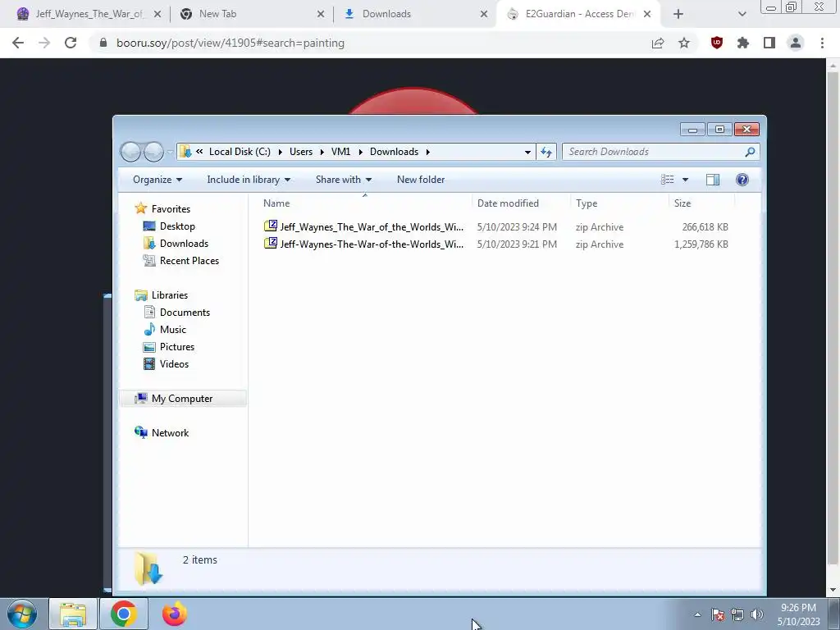Click Local Disk (C:) in breadcrumb
This screenshot has height=630, width=840.
pos(240,152)
